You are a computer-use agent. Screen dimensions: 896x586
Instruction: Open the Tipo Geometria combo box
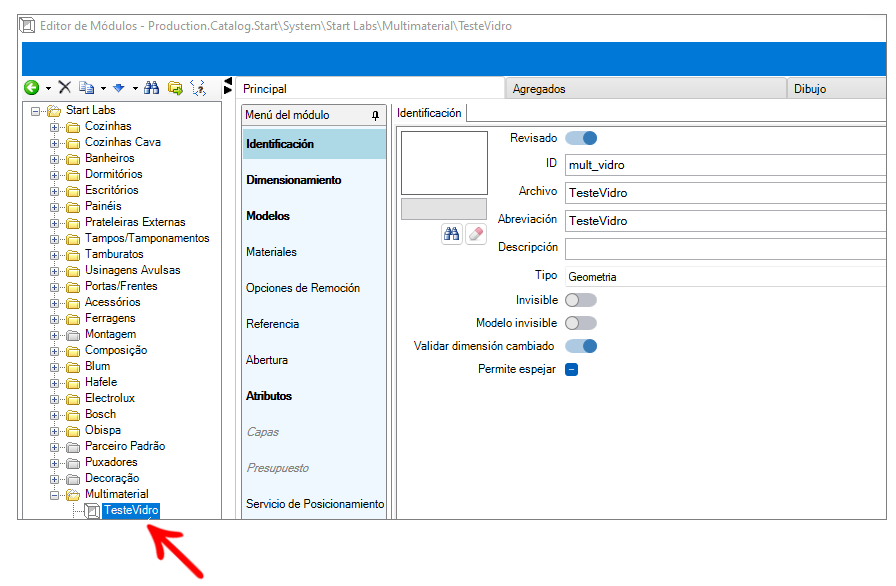pos(726,277)
